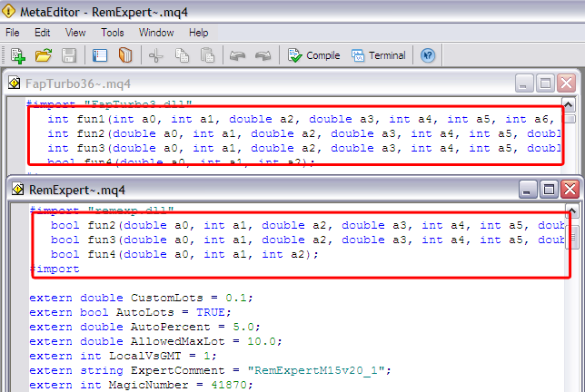Click the Paste clipboard icon

coord(207,55)
